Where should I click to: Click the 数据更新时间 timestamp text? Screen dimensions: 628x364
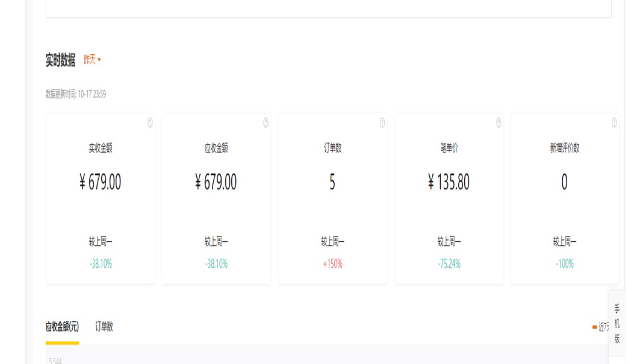pyautogui.click(x=76, y=94)
